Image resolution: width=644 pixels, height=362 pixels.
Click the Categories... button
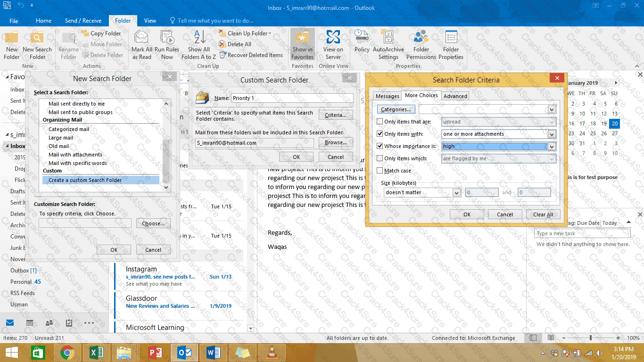pos(396,109)
